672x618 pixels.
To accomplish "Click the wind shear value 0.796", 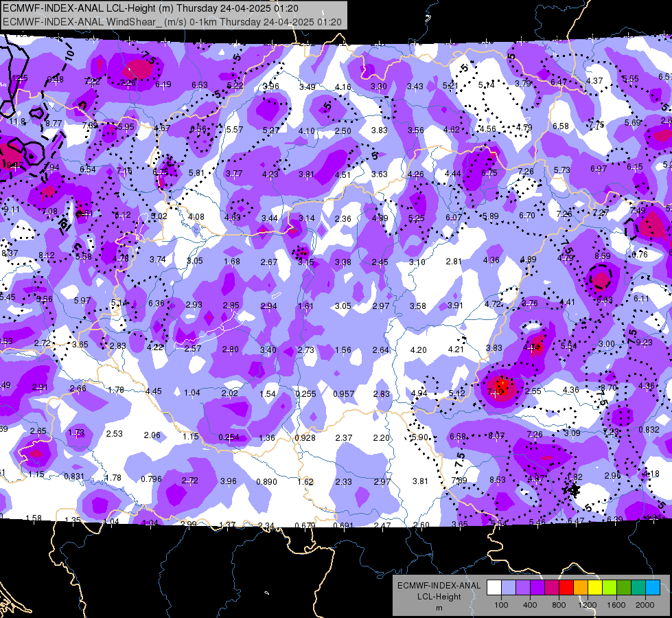I will [151, 479].
